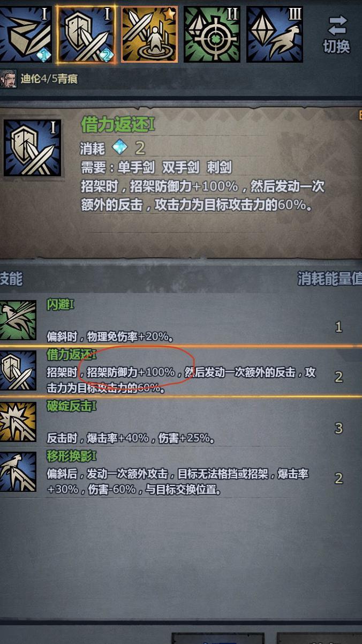Choose the 移形换影I skill row

181,473
